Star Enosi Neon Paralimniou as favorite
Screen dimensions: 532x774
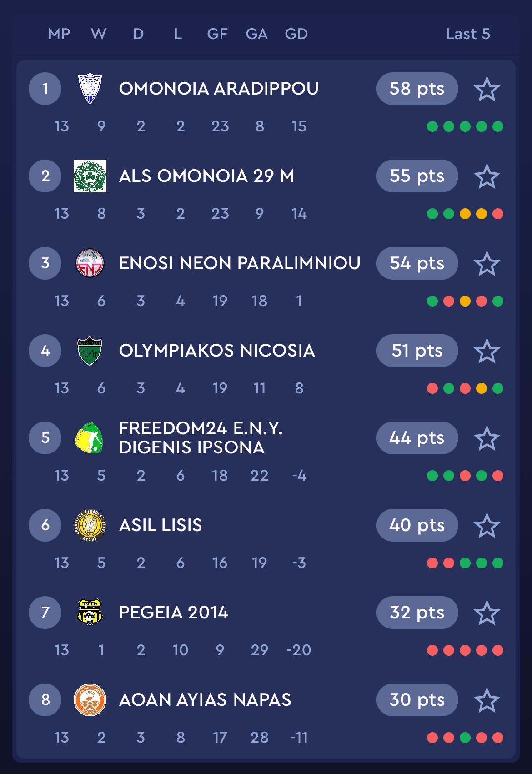pyautogui.click(x=487, y=263)
